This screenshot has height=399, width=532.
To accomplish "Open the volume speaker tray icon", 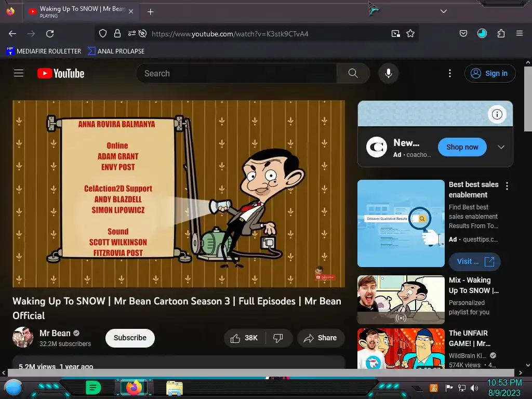I will (474, 388).
